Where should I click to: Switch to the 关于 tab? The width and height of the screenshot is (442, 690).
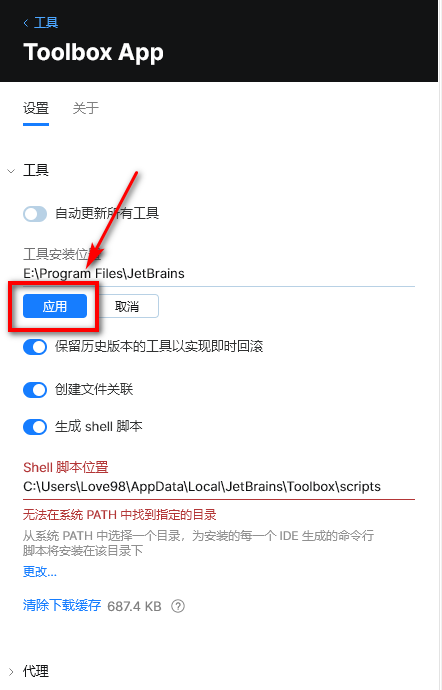[86, 108]
